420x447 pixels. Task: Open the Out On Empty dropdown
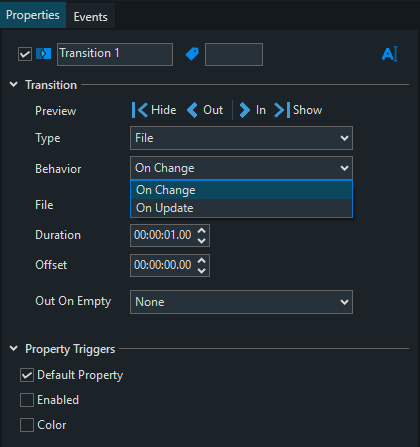241,302
